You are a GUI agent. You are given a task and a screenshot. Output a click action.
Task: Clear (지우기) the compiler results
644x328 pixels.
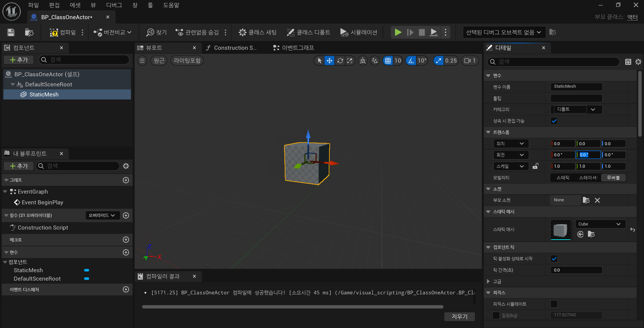pyautogui.click(x=459, y=317)
